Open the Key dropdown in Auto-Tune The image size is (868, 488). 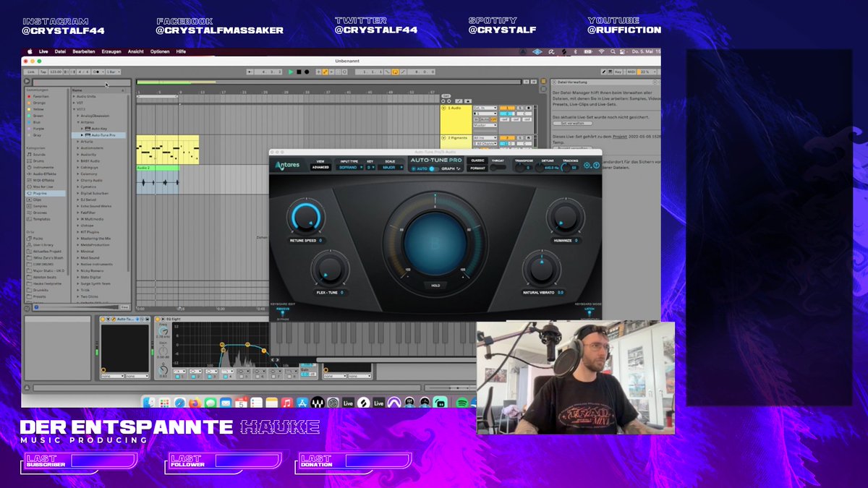371,167
